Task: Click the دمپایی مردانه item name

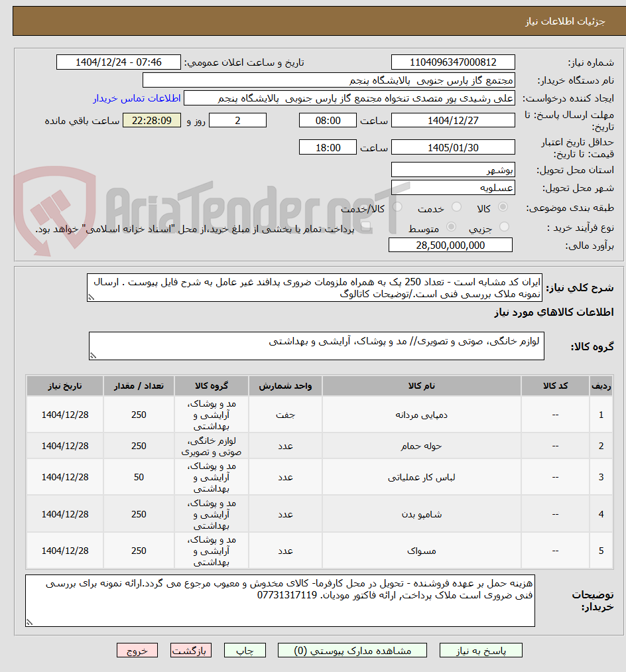Action: click(x=422, y=415)
